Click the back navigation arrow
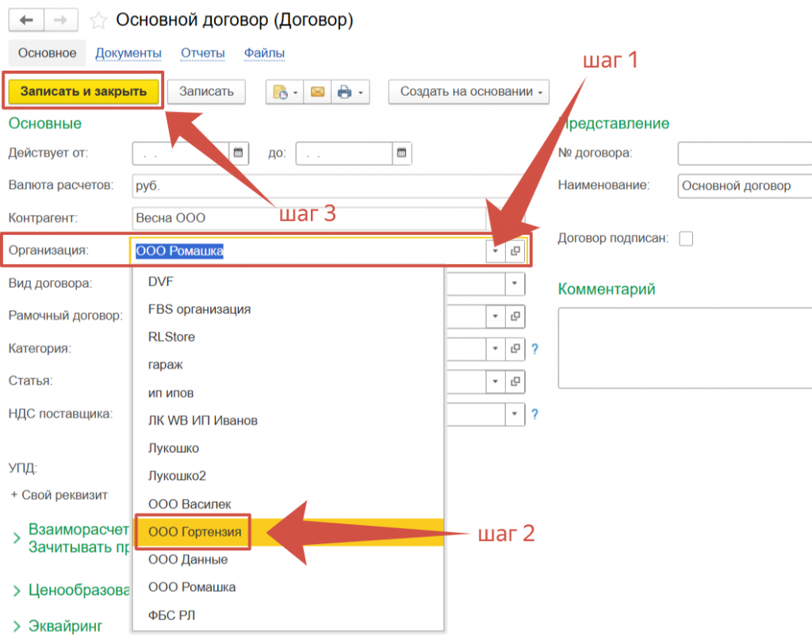 click(x=28, y=20)
